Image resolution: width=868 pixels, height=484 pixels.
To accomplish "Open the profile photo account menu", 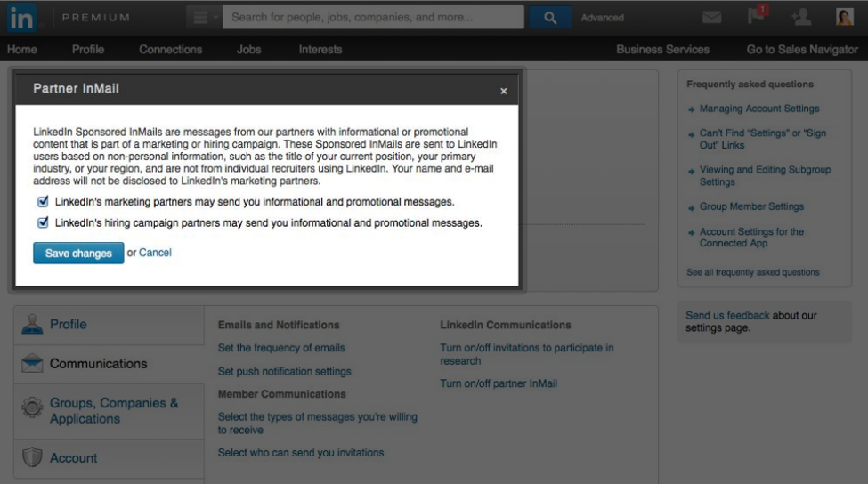I will click(844, 17).
